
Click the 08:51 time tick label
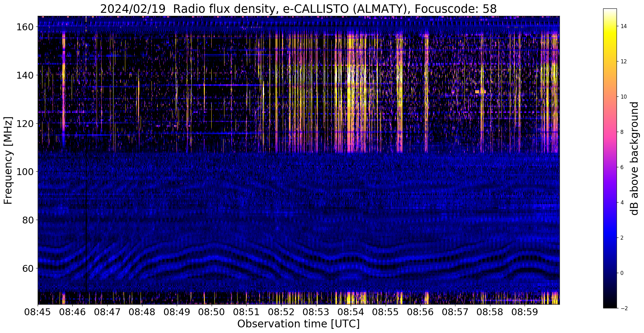pyautogui.click(x=247, y=312)
